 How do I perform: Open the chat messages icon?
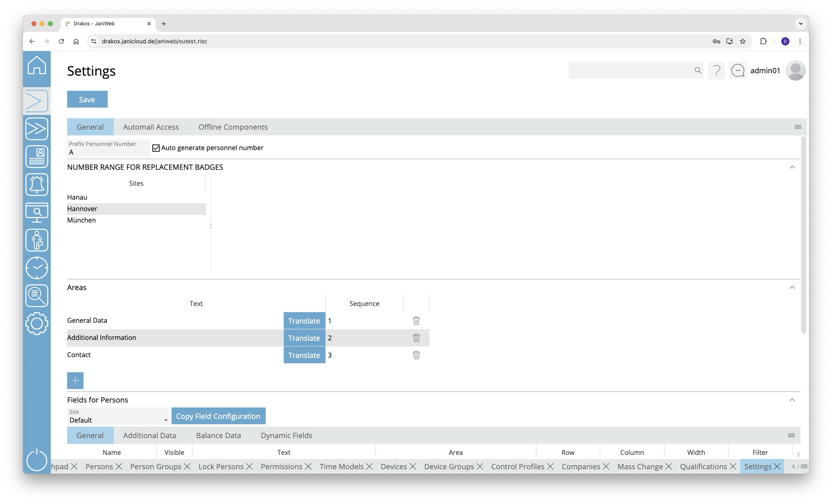point(738,71)
